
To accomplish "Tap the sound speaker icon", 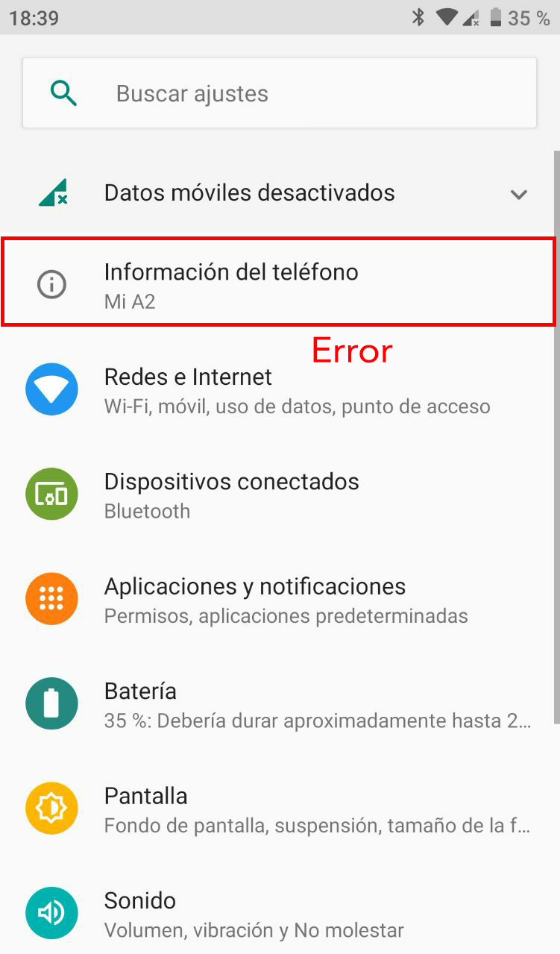I will (51, 913).
